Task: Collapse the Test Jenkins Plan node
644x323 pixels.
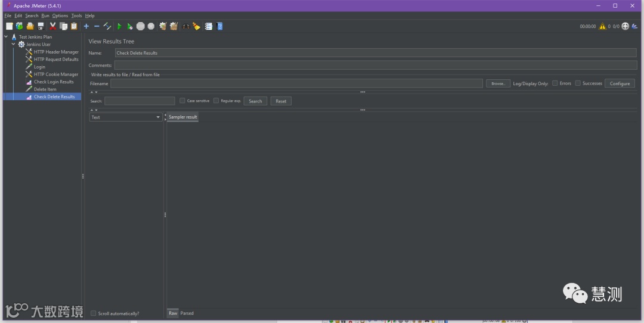Action: point(6,37)
